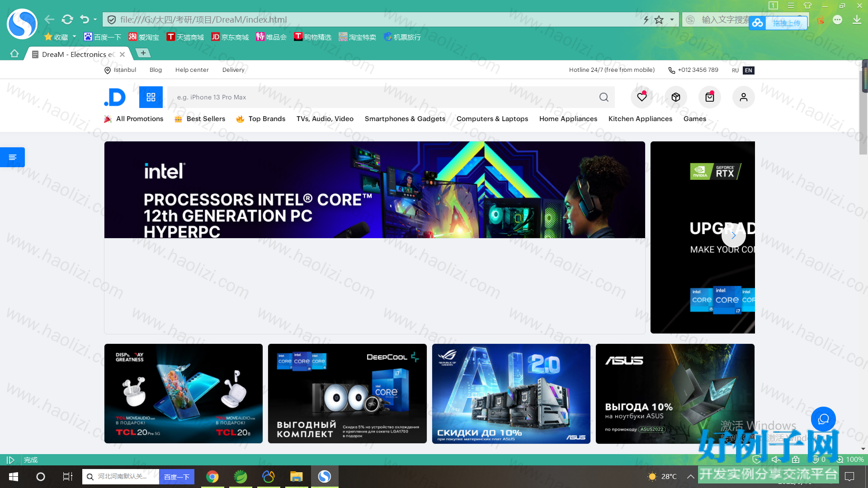Open the browser downloads icon
Viewport: 868px width, 488px height.
(x=857, y=20)
